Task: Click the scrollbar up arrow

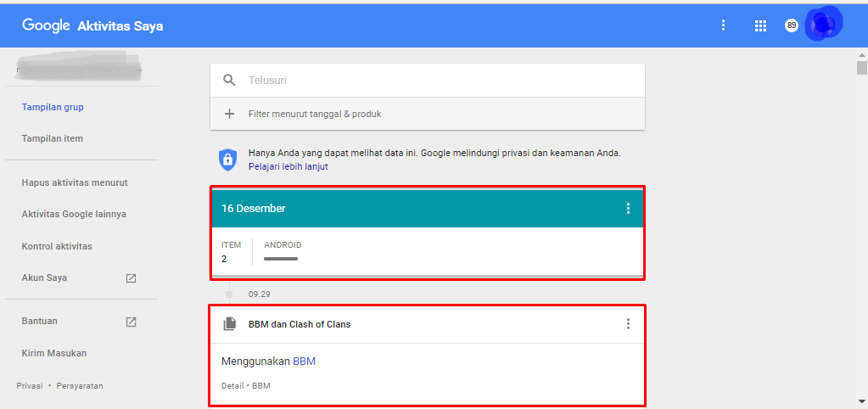Action: [862, 55]
